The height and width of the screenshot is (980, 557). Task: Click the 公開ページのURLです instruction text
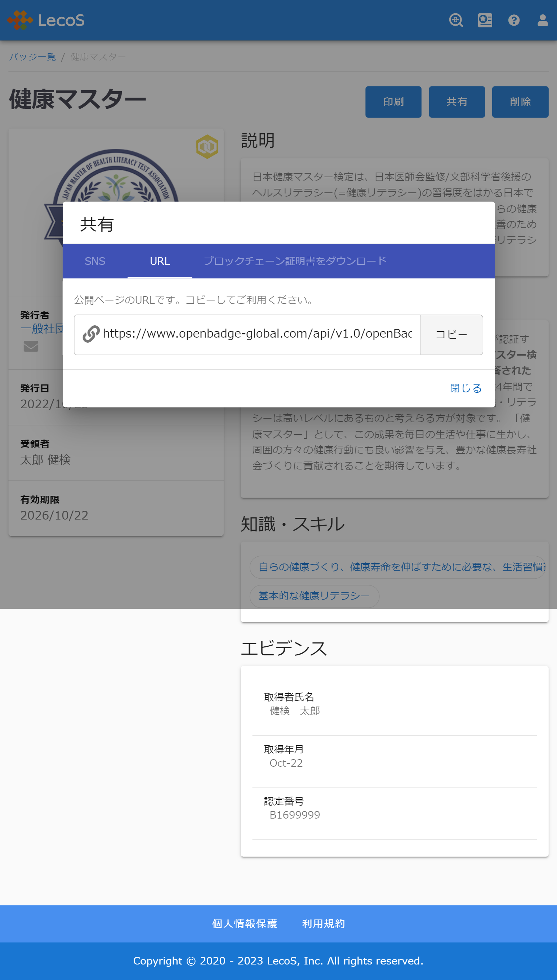coord(193,300)
